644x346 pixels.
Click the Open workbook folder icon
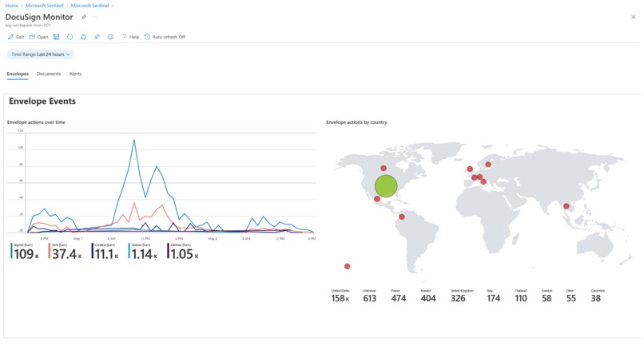(x=32, y=37)
